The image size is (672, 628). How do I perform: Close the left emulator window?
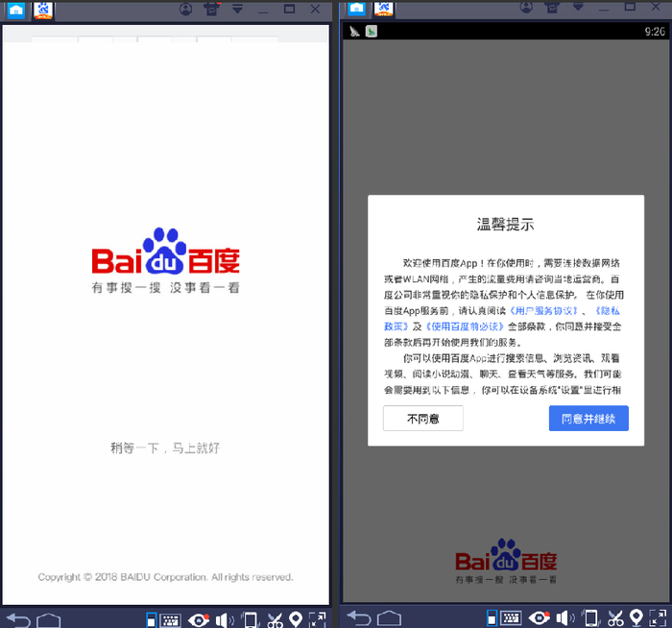[x=316, y=9]
